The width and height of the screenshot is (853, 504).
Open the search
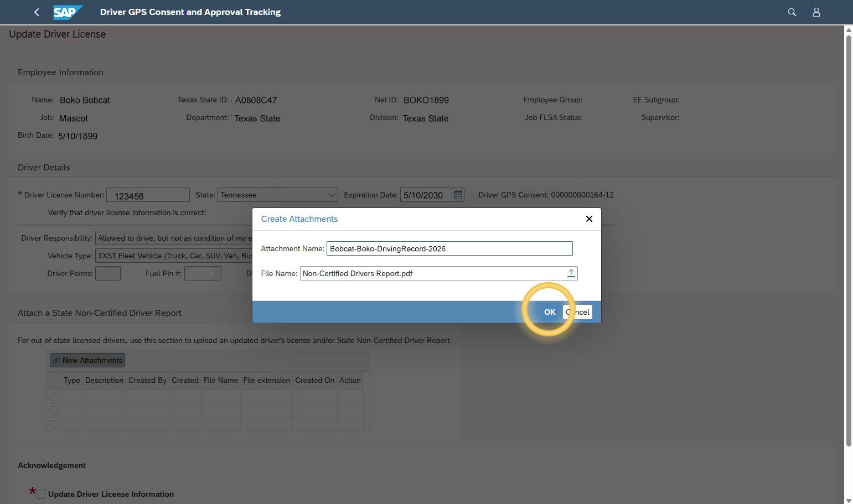(792, 12)
